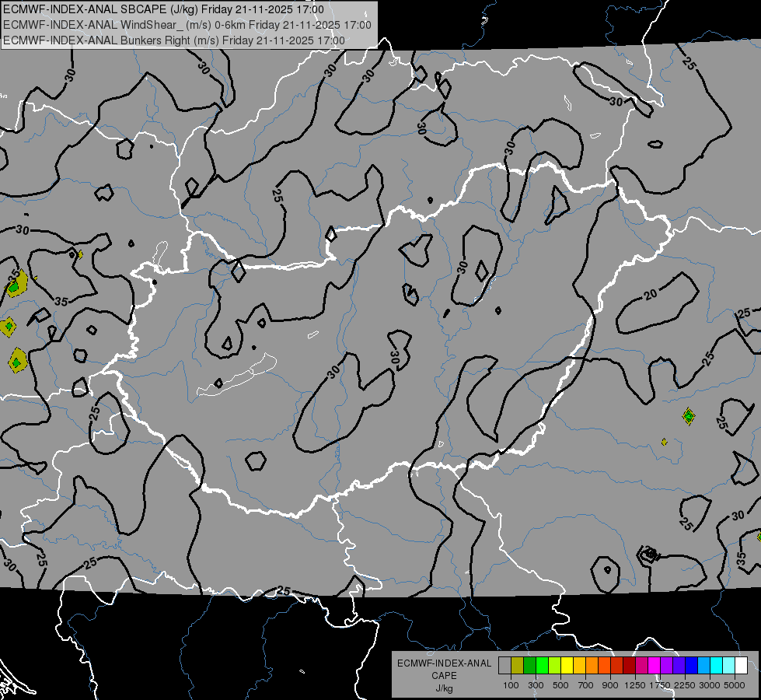
Task: Click the 900 legend value
Action: coord(610,685)
